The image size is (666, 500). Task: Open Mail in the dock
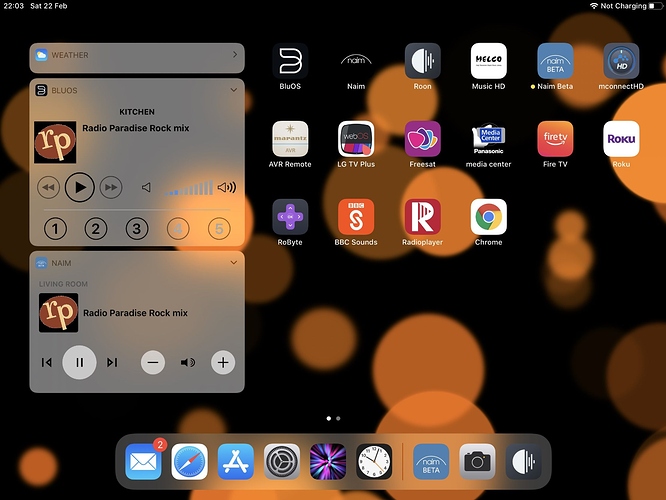(x=143, y=462)
